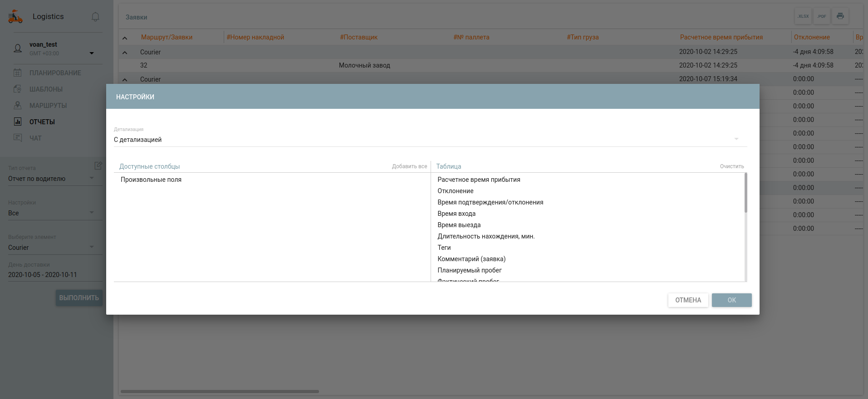The image size is (868, 399).
Task: Export report as XLSX file
Action: click(803, 16)
